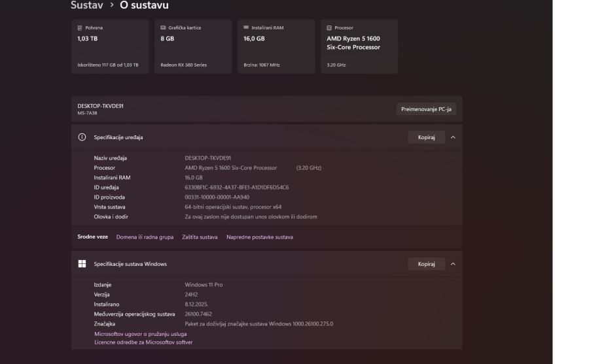The height and width of the screenshot is (364, 602).
Task: Open Licencne odredbe za Microsoftov softver link
Action: pos(143,342)
